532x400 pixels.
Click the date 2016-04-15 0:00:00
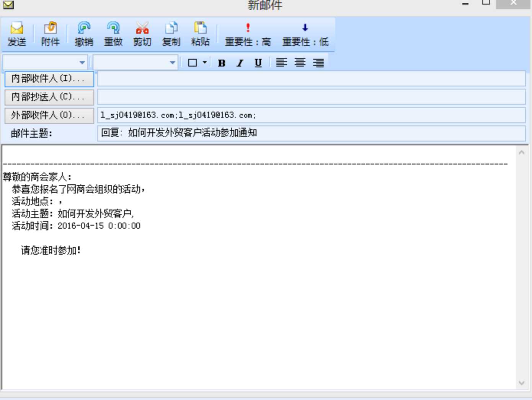point(99,226)
